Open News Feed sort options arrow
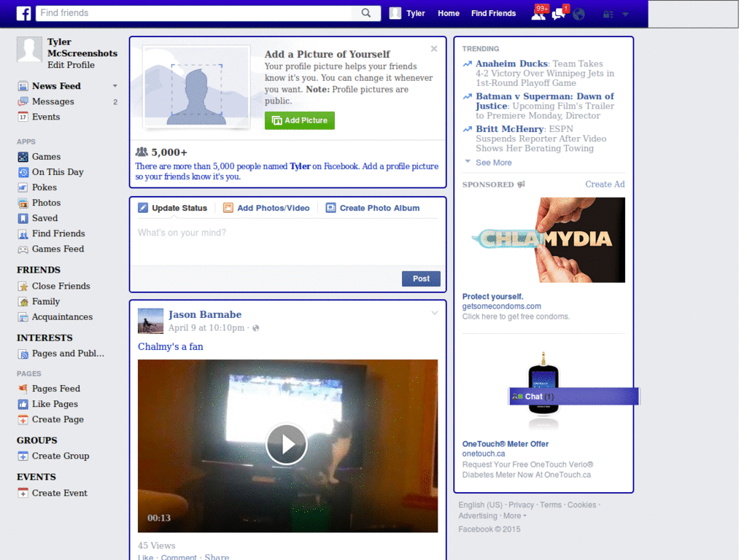 (115, 86)
